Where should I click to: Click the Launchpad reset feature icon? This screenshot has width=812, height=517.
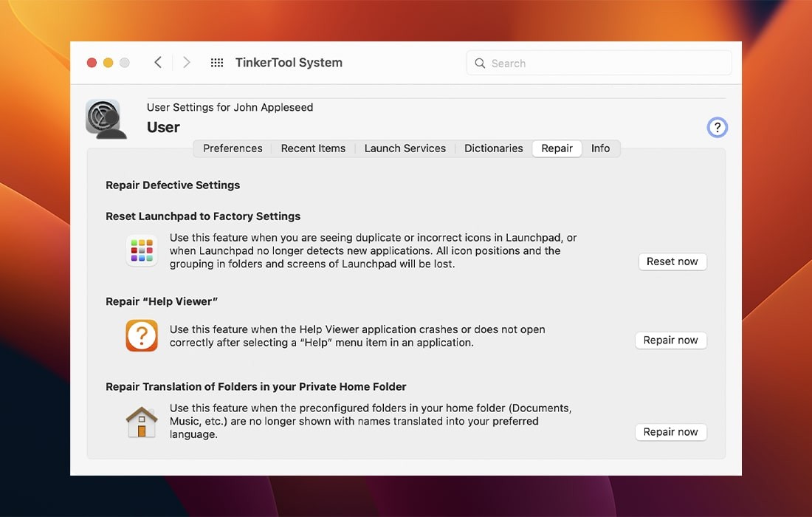tap(142, 250)
